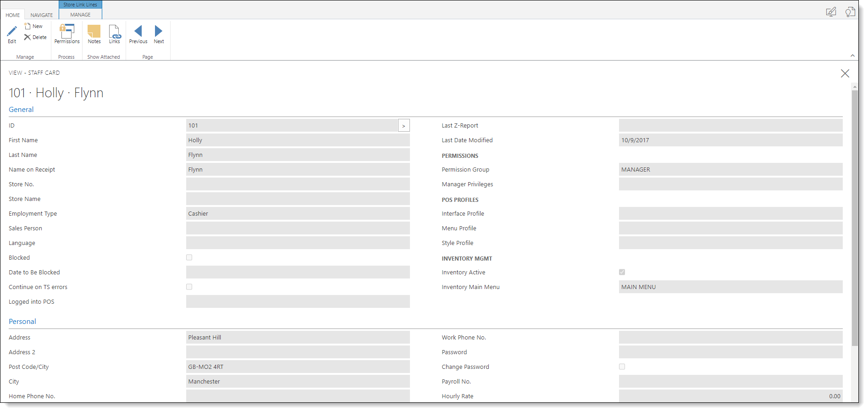Go to the Previous staff record

tap(138, 32)
